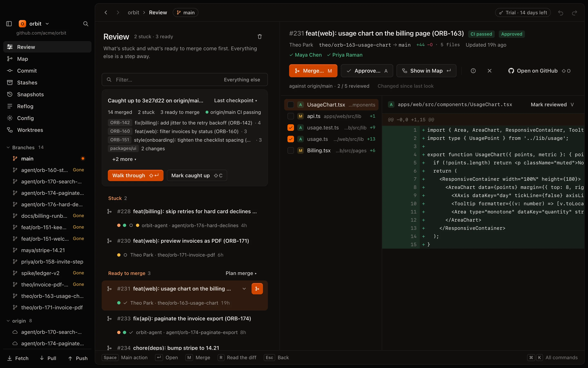Go forward with the right arrow
This screenshot has width=588, height=368.
point(118,12)
